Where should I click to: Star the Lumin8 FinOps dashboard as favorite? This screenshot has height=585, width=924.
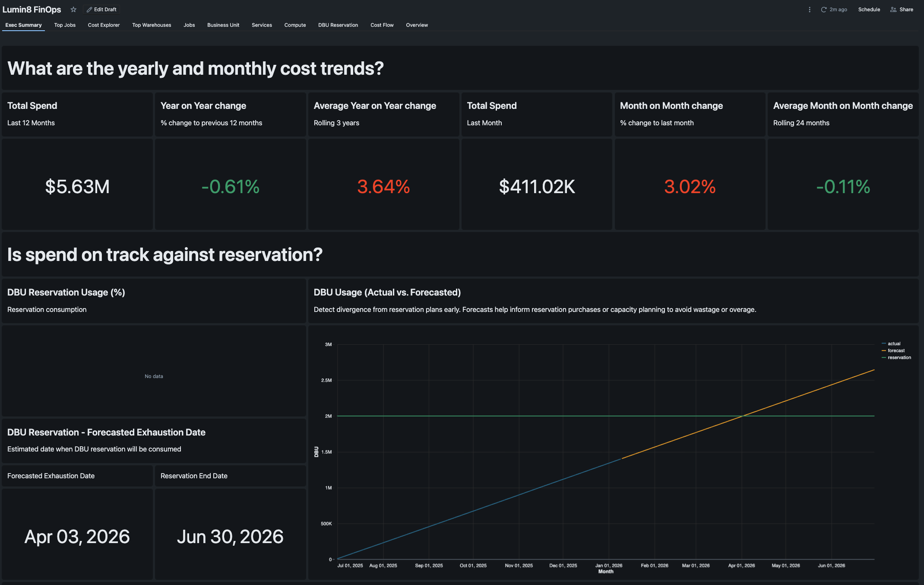point(73,10)
